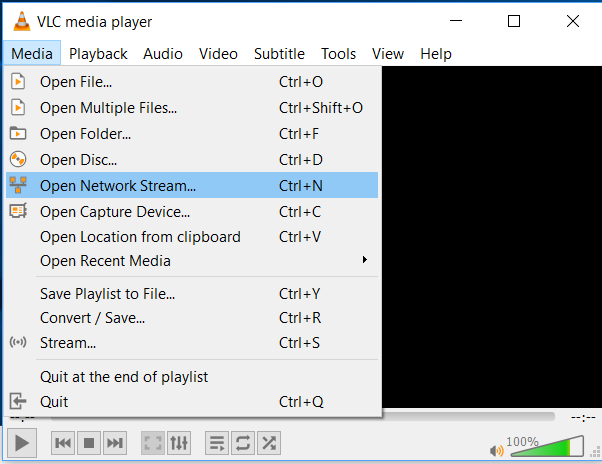Stop playback with the stop icon

[88, 442]
